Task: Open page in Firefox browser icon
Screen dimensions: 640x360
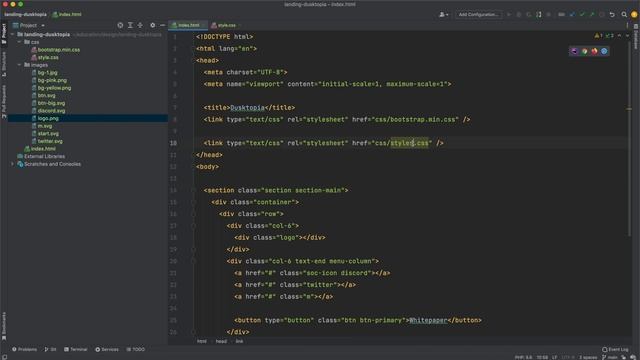Action: [x=594, y=51]
